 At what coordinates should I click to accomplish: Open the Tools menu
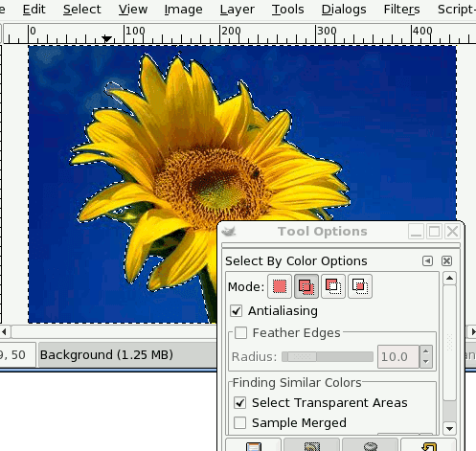coord(288,10)
